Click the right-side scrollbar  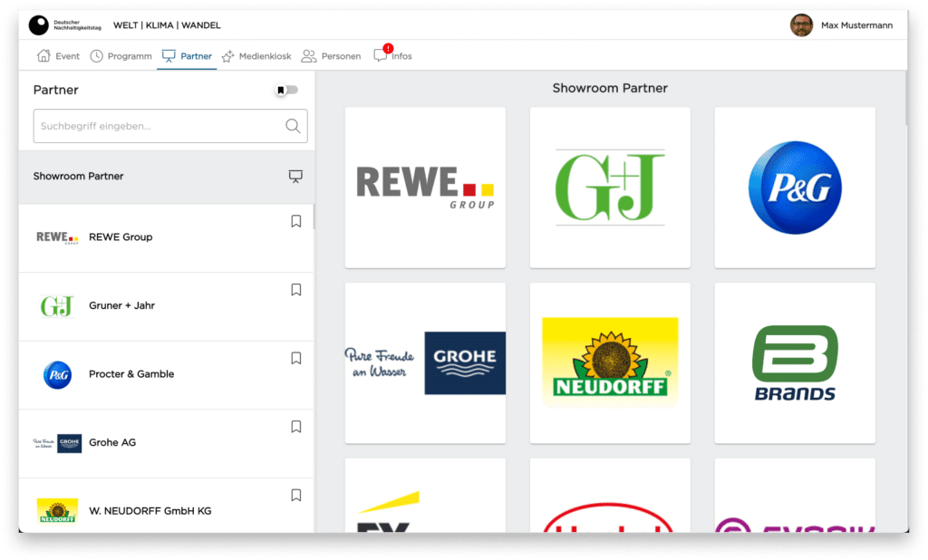(905, 100)
